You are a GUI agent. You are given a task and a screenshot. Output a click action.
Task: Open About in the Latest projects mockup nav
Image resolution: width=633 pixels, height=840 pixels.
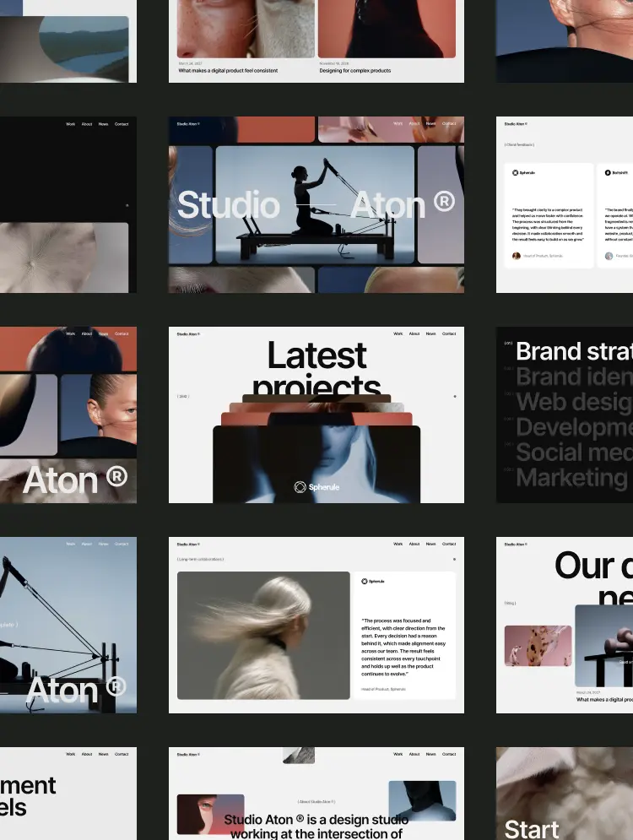[x=414, y=333]
